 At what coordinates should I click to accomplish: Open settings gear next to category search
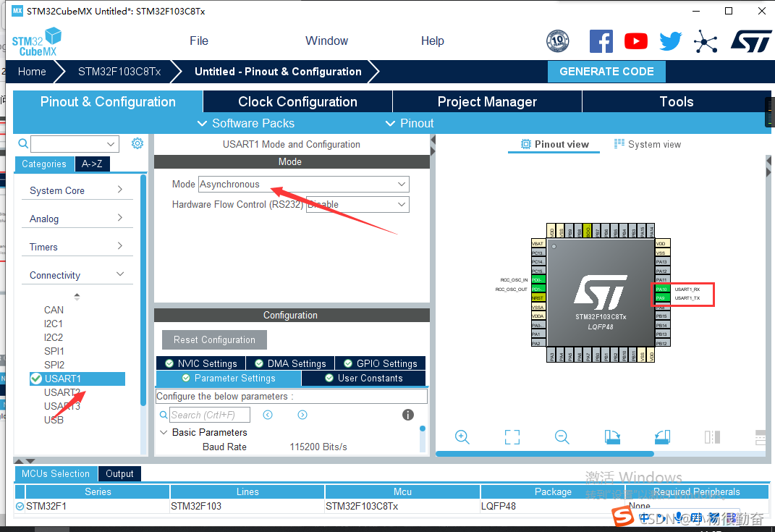coord(137,143)
